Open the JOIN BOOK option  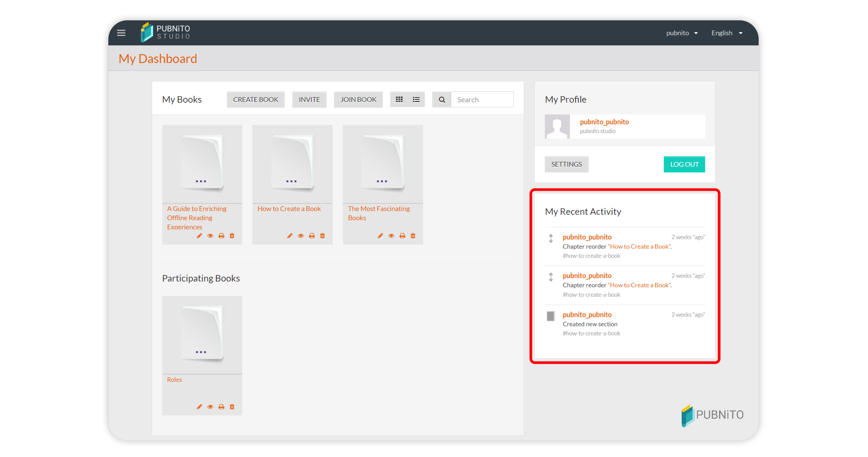358,100
